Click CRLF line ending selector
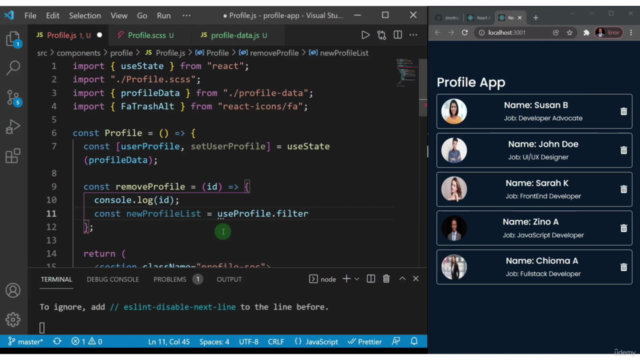This screenshot has height=360, width=640. coord(276,342)
